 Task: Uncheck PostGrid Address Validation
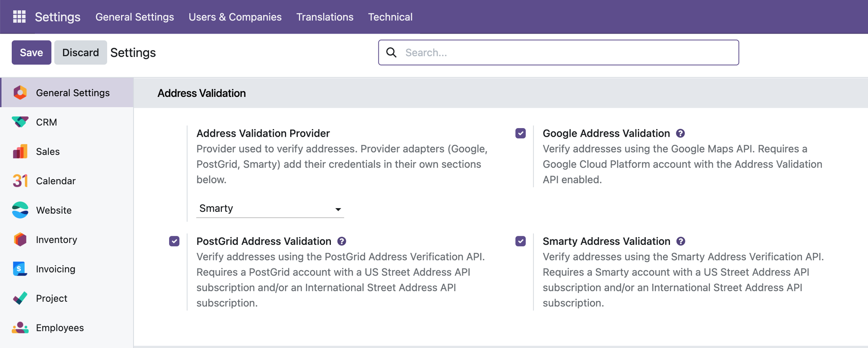[x=174, y=241]
